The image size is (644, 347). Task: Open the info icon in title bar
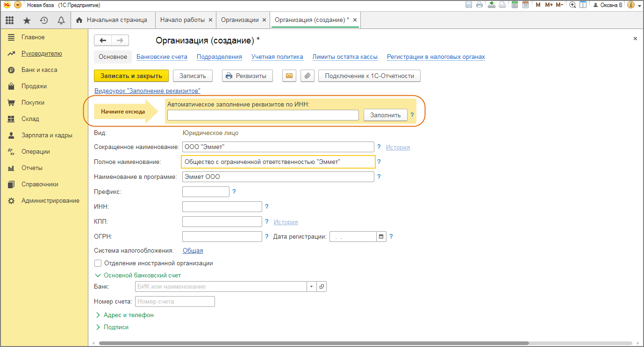(x=630, y=5)
